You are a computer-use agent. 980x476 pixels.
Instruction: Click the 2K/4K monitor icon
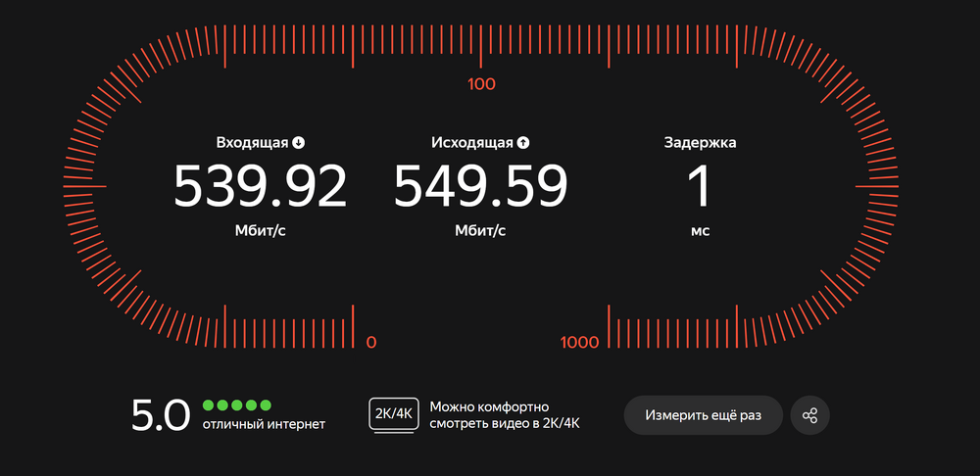[394, 415]
